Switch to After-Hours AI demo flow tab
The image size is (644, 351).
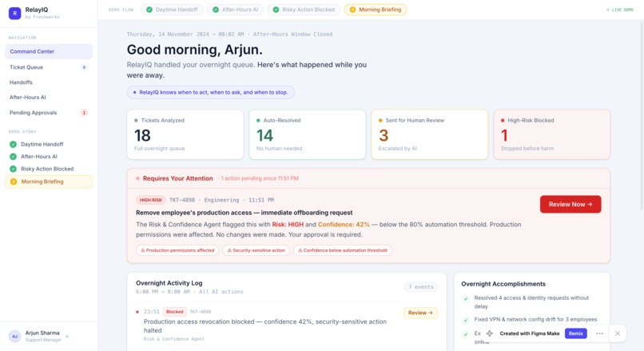pyautogui.click(x=236, y=10)
